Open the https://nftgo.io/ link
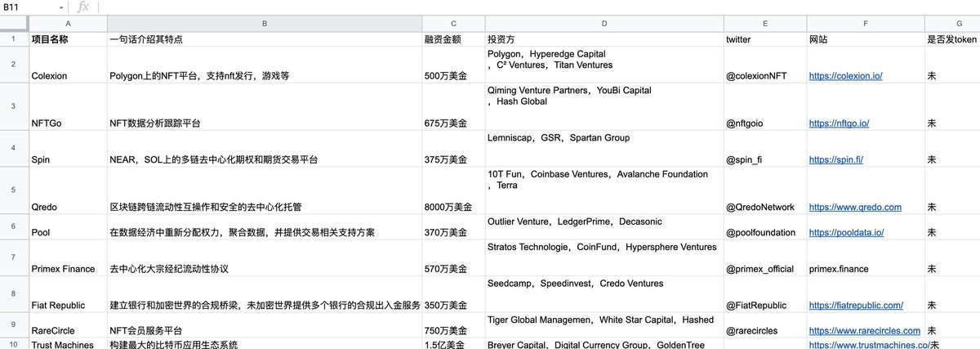The height and width of the screenshot is (349, 980). [x=839, y=123]
